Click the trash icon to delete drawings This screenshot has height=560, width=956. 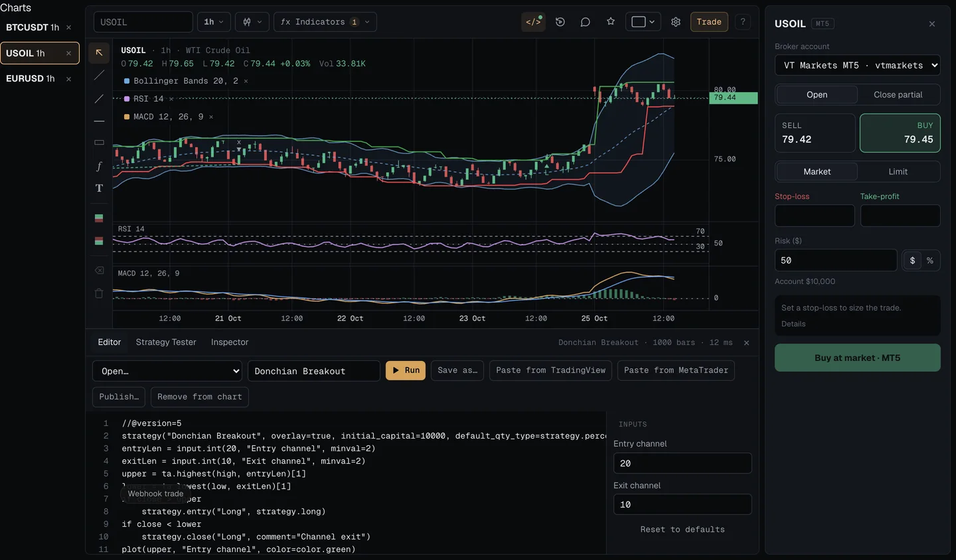(x=99, y=293)
